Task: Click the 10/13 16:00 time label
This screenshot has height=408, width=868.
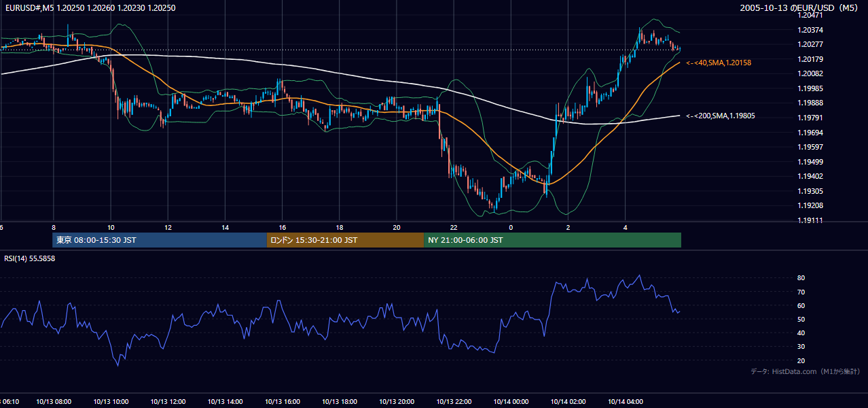Action: click(282, 401)
